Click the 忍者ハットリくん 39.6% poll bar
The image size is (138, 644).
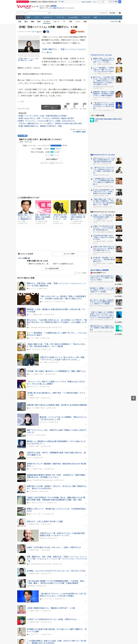(x=56, y=146)
